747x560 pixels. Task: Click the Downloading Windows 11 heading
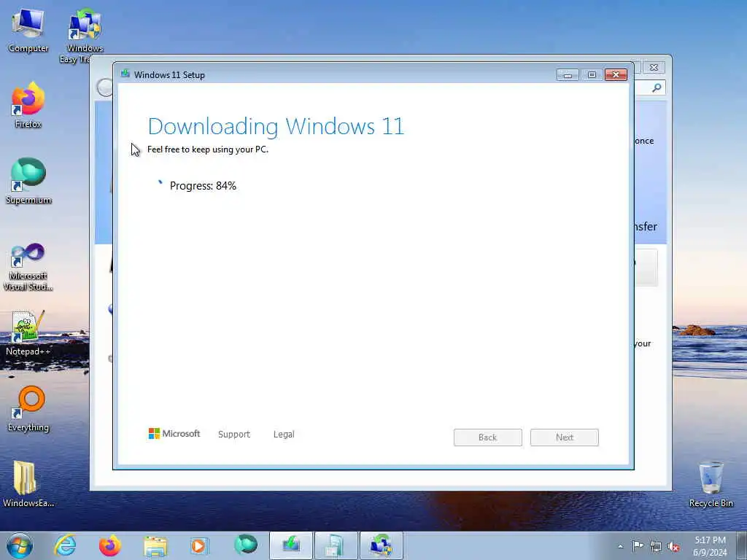pyautogui.click(x=276, y=126)
